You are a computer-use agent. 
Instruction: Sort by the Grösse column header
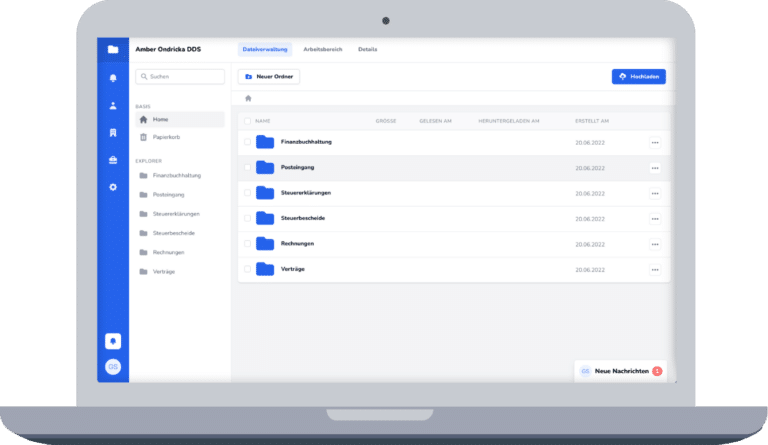click(x=386, y=121)
